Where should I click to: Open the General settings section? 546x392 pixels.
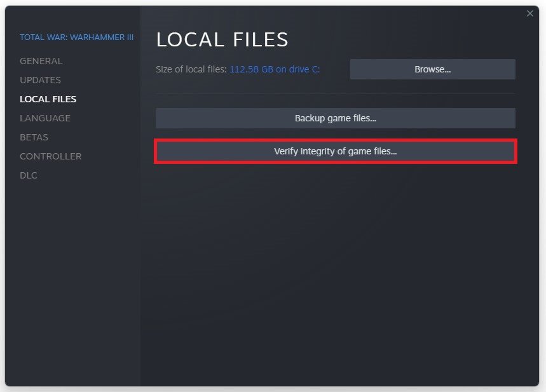(x=41, y=61)
